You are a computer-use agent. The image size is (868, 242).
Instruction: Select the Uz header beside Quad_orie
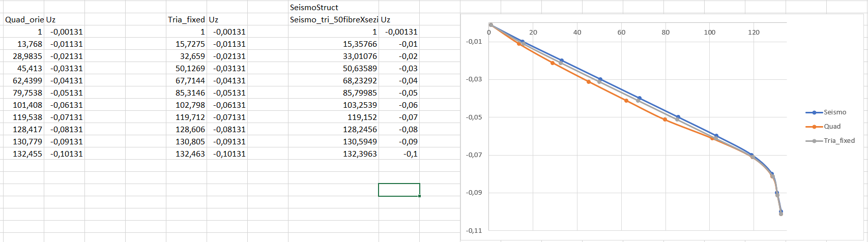[64, 19]
